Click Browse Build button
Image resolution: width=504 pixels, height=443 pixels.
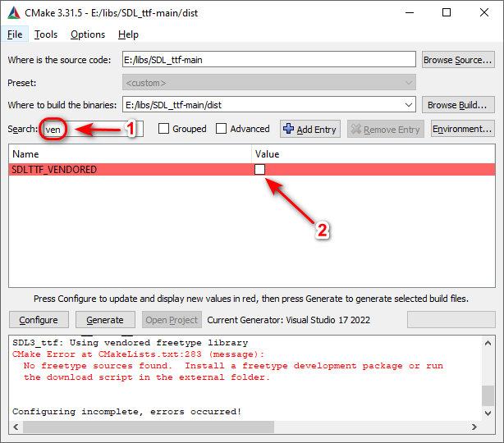(458, 105)
